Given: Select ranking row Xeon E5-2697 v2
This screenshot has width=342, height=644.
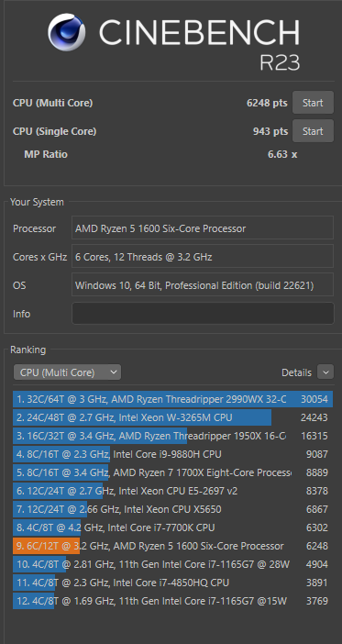Looking at the screenshot, I should (172, 491).
